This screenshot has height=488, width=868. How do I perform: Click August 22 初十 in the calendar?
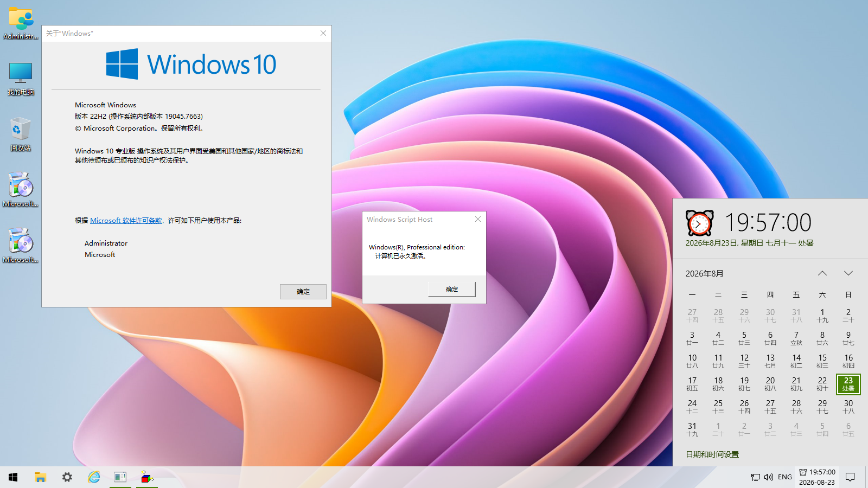point(822,384)
